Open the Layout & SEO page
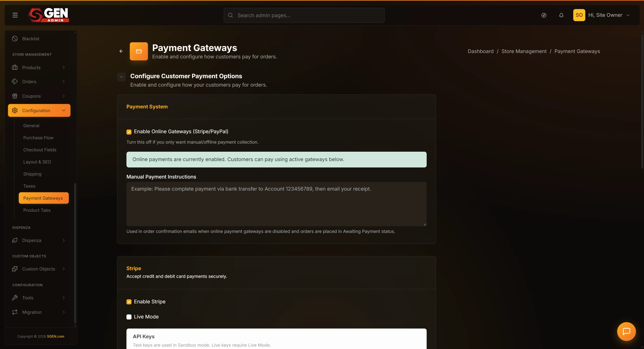The height and width of the screenshot is (349, 644). (37, 162)
